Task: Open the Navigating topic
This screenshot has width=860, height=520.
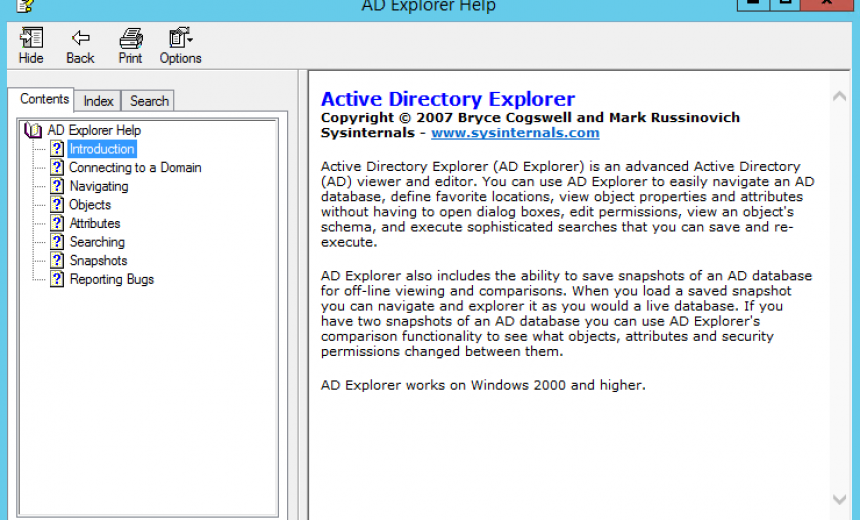Action: point(99,186)
